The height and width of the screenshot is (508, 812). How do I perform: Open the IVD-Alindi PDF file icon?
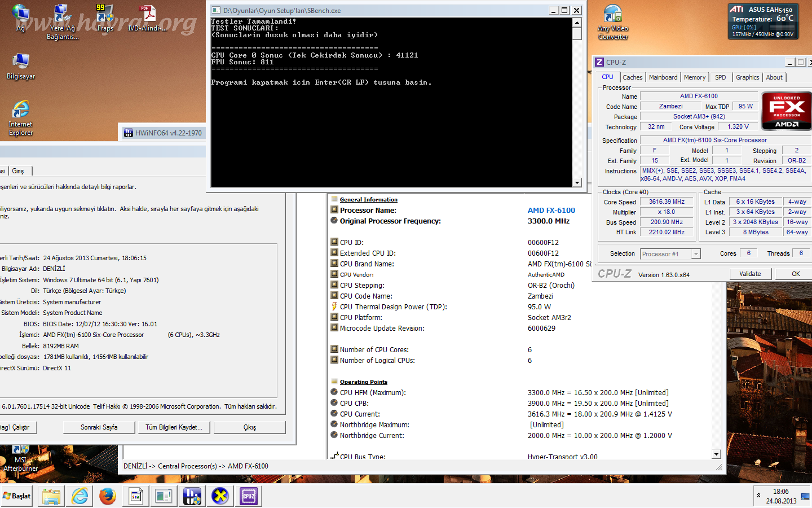(148, 18)
